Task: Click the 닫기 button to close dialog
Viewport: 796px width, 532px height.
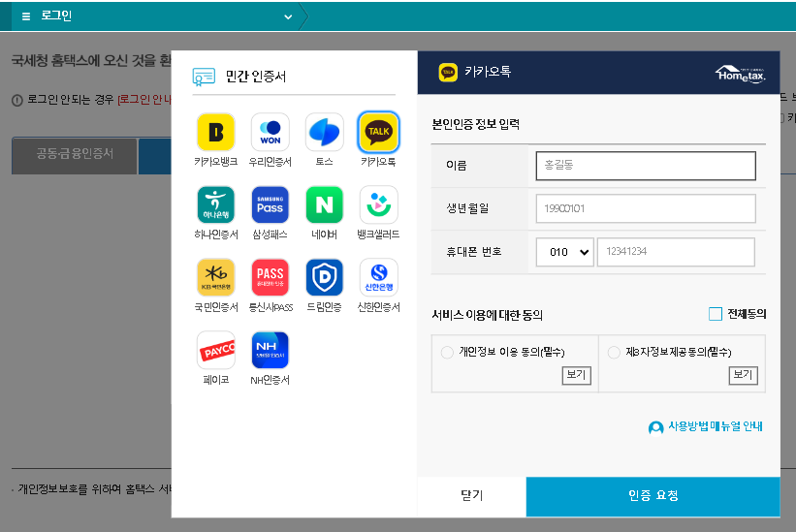Action: 471,496
